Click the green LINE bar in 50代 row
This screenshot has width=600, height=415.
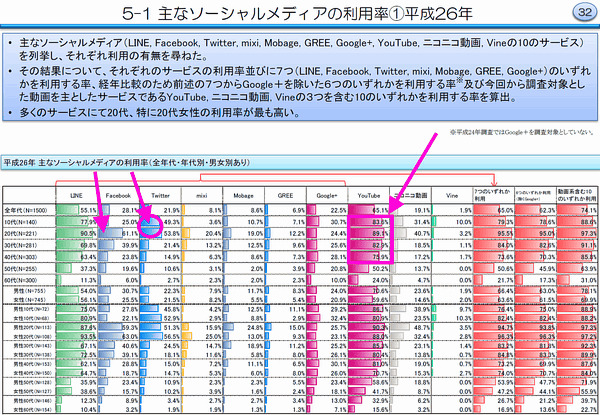pyautogui.click(x=64, y=268)
